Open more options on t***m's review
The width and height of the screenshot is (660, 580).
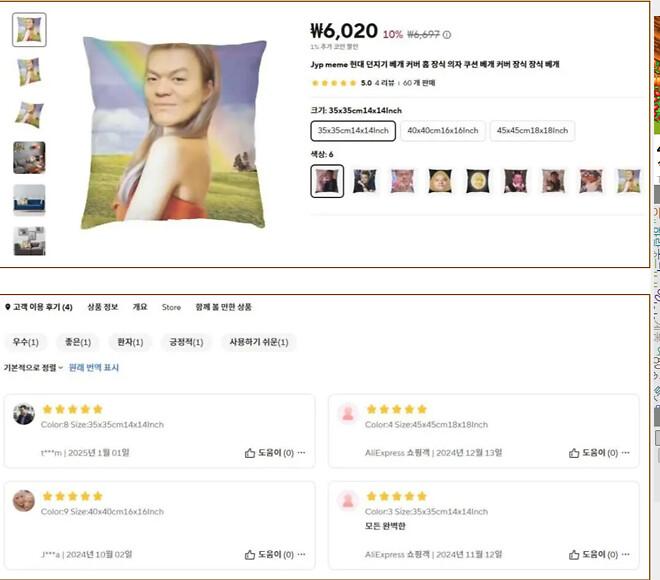[x=302, y=453]
